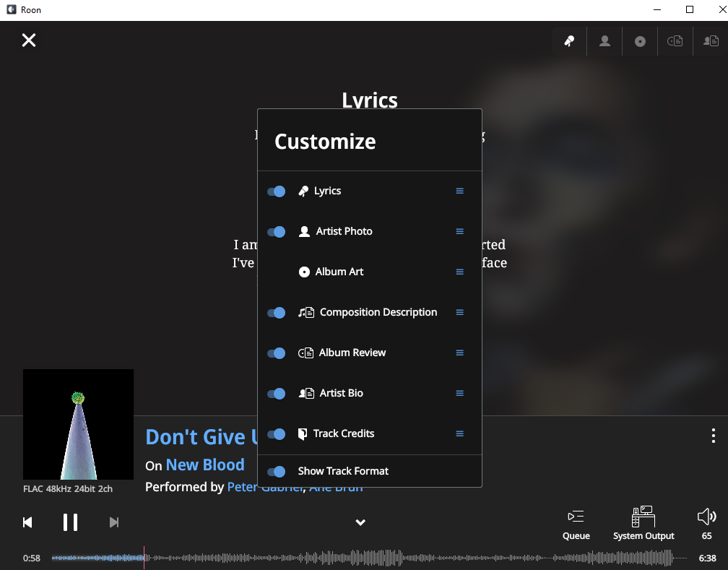Click the album cover thumbnail
This screenshot has height=570, width=728.
pyautogui.click(x=78, y=424)
